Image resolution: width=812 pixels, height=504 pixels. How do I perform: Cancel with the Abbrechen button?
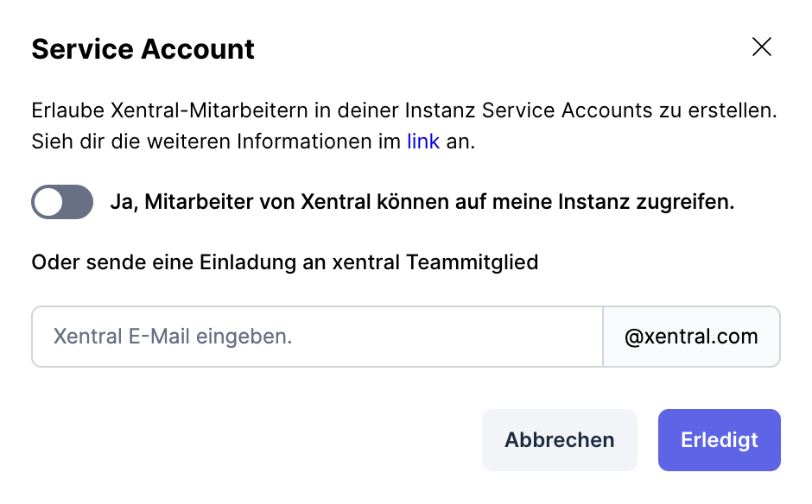pos(559,440)
